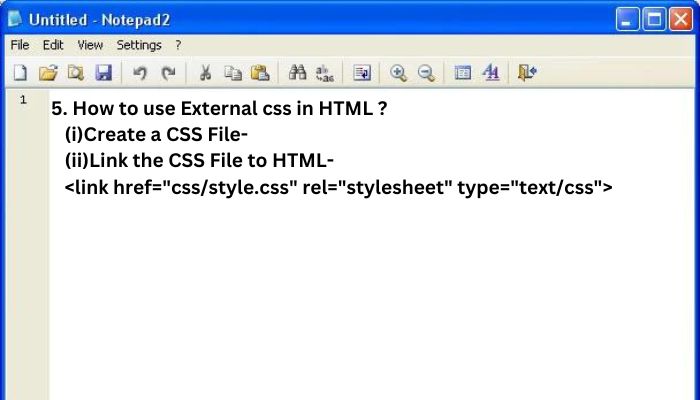Zoom out using the magnifier minus icon
The width and height of the screenshot is (700, 400).
pyautogui.click(x=426, y=73)
